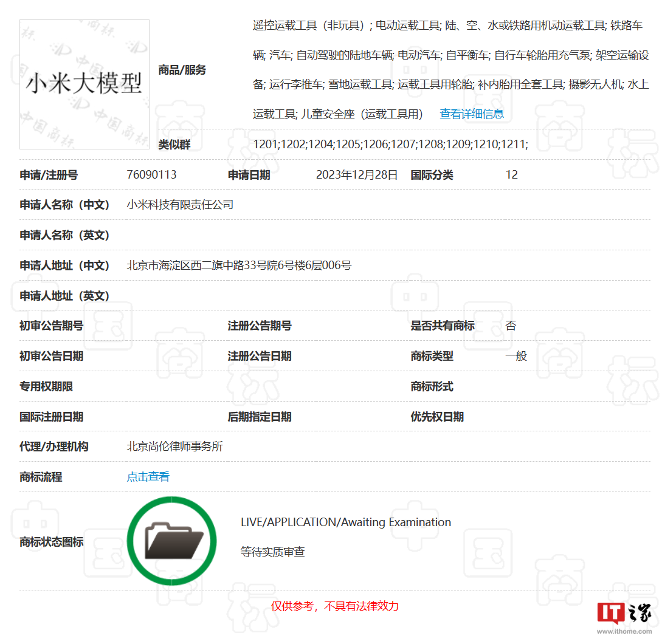Click the agency name 北京尚伦律师事务所
The image size is (662, 644).
click(175, 447)
